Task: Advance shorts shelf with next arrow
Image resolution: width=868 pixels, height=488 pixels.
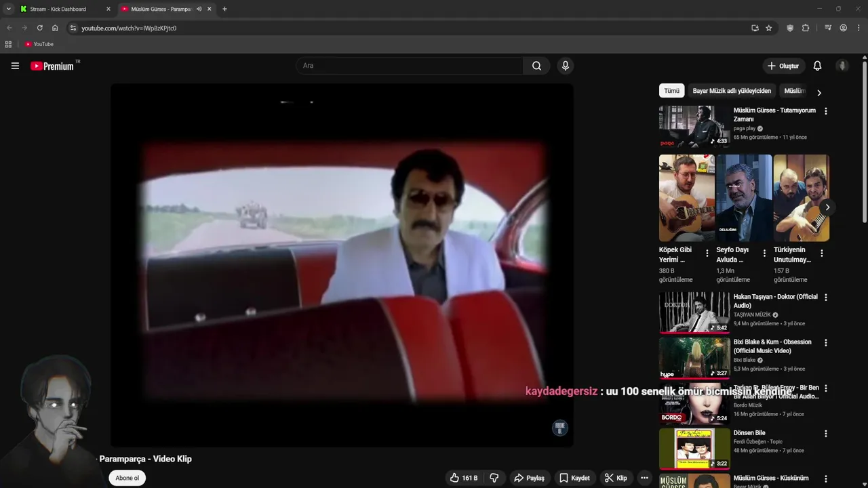Action: point(827,207)
